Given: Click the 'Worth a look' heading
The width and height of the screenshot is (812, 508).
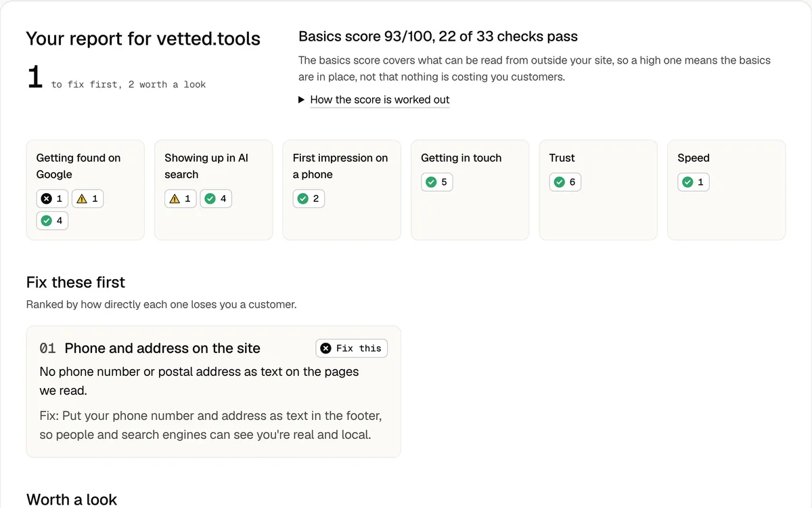Looking at the screenshot, I should (72, 499).
